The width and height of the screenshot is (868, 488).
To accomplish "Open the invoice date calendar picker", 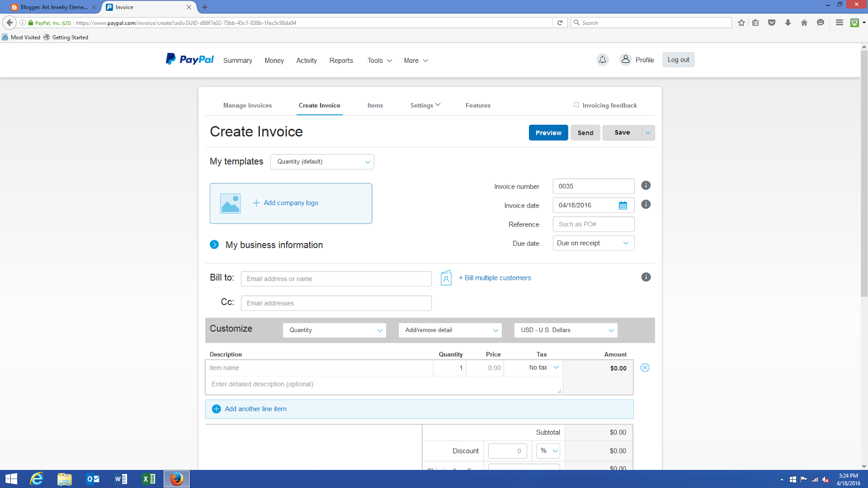I will coord(623,206).
